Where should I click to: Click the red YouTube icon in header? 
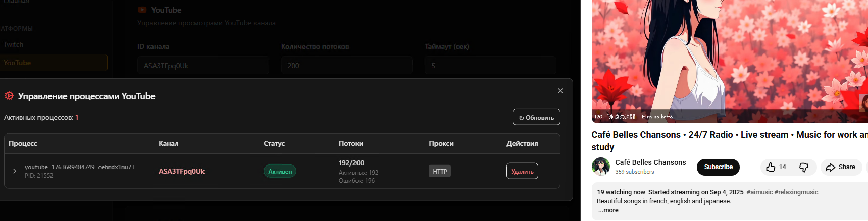(142, 10)
